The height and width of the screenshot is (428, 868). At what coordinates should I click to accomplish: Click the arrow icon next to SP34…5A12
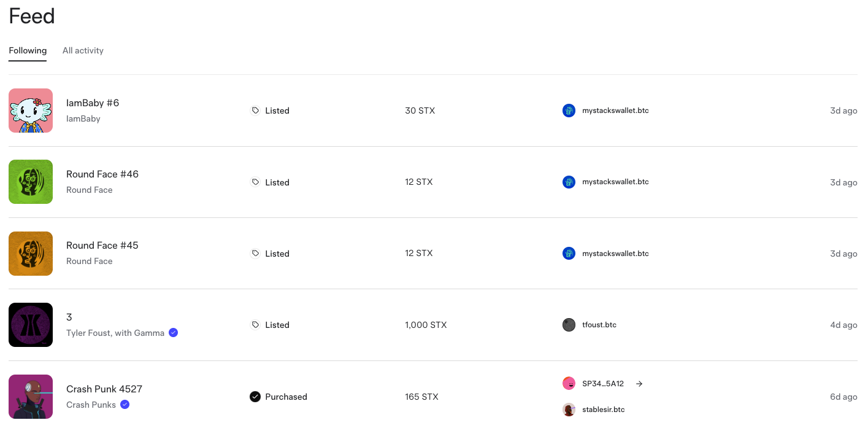pyautogui.click(x=639, y=384)
